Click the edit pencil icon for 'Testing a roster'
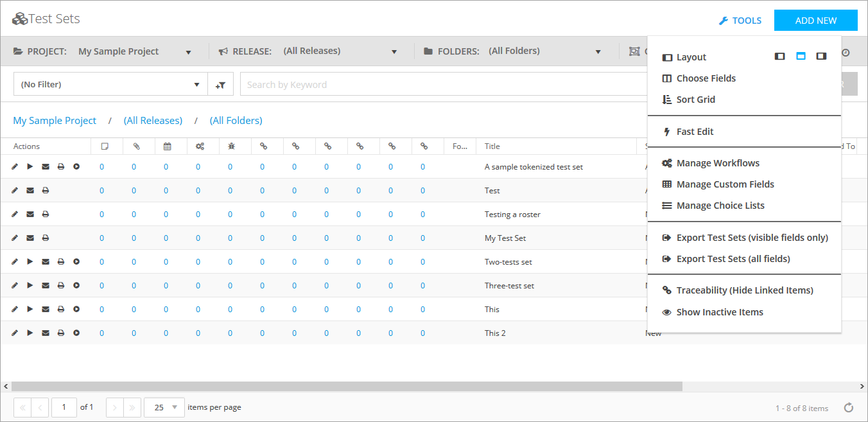The height and width of the screenshot is (422, 868). [15, 214]
